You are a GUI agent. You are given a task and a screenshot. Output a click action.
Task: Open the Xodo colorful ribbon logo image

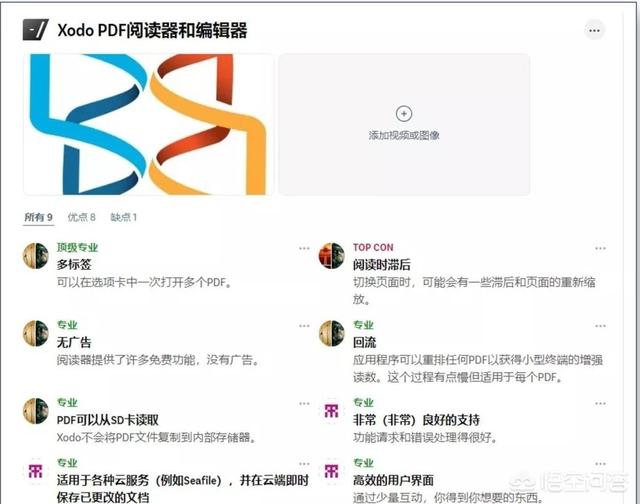148,124
